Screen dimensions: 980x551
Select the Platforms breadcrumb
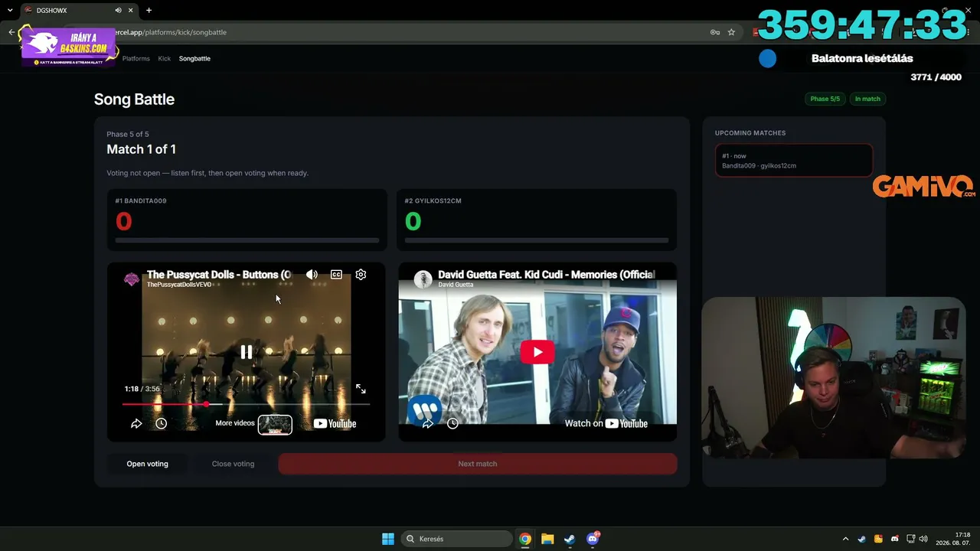tap(136, 58)
